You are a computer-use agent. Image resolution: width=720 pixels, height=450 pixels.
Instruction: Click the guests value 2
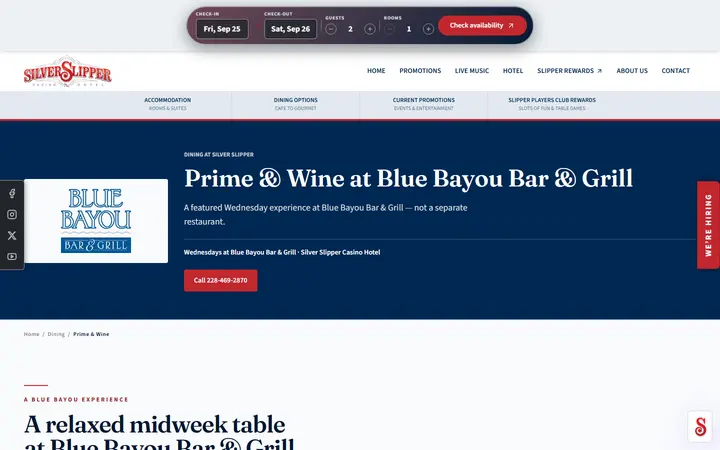[x=350, y=29]
